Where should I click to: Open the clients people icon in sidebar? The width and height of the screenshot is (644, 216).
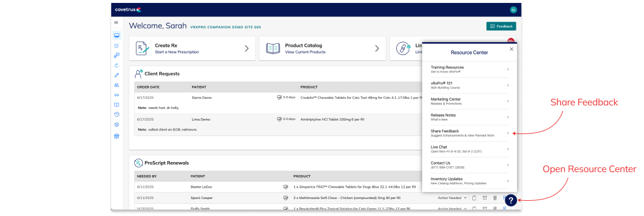tap(117, 85)
